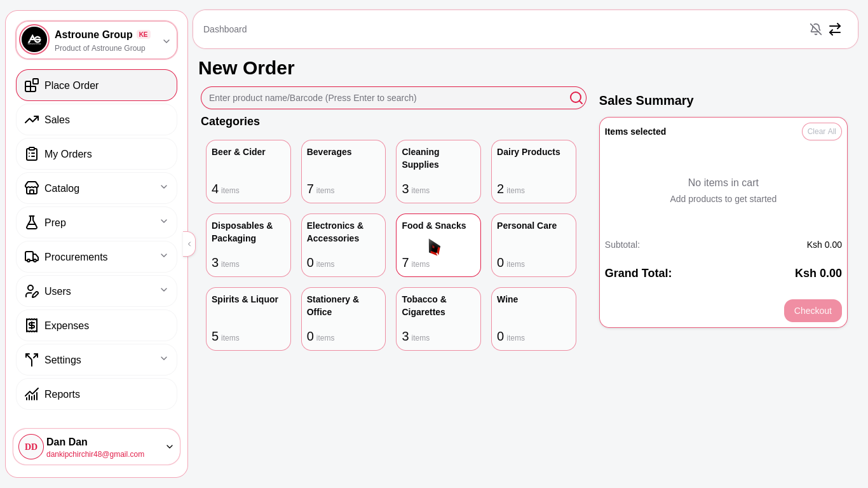Go to Sales in the sidebar
This screenshot has height=488, width=868.
(97, 119)
